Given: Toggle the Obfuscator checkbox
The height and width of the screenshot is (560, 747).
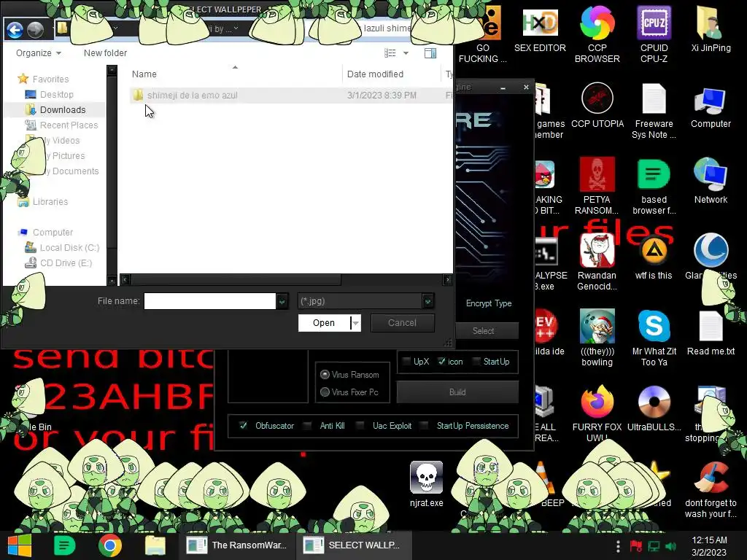Looking at the screenshot, I should 243,426.
